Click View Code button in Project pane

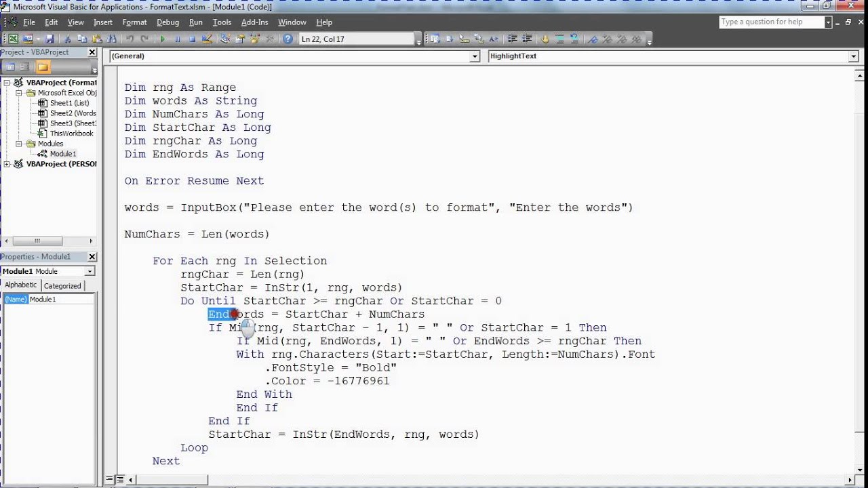tap(10, 66)
